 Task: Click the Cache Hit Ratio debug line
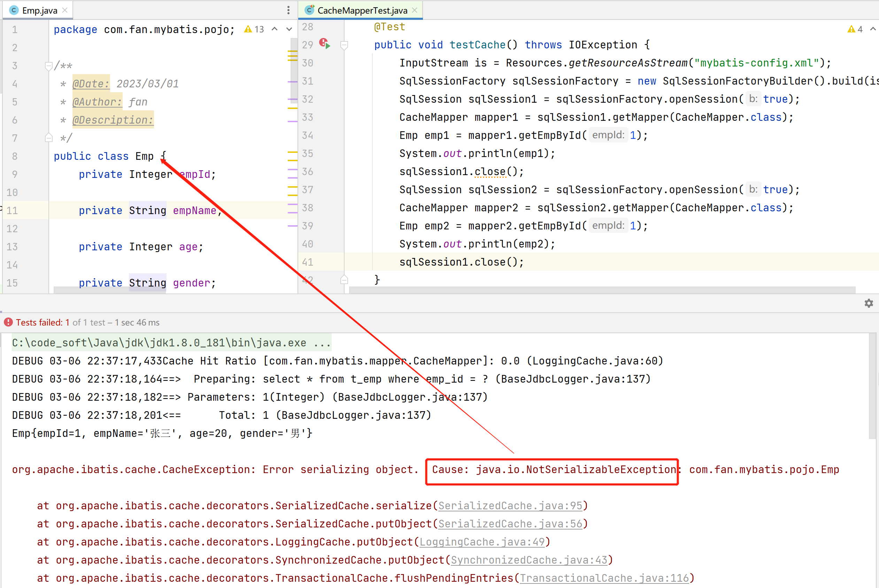(x=337, y=361)
